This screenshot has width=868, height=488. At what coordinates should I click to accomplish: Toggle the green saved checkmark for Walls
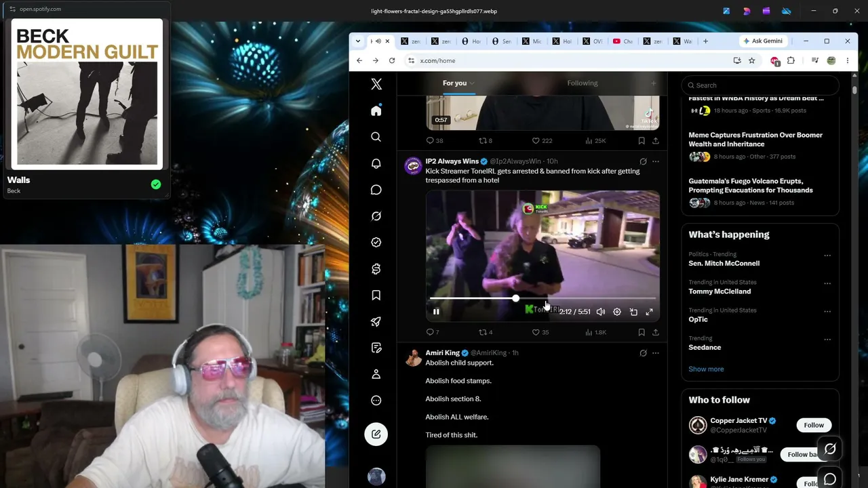click(156, 184)
